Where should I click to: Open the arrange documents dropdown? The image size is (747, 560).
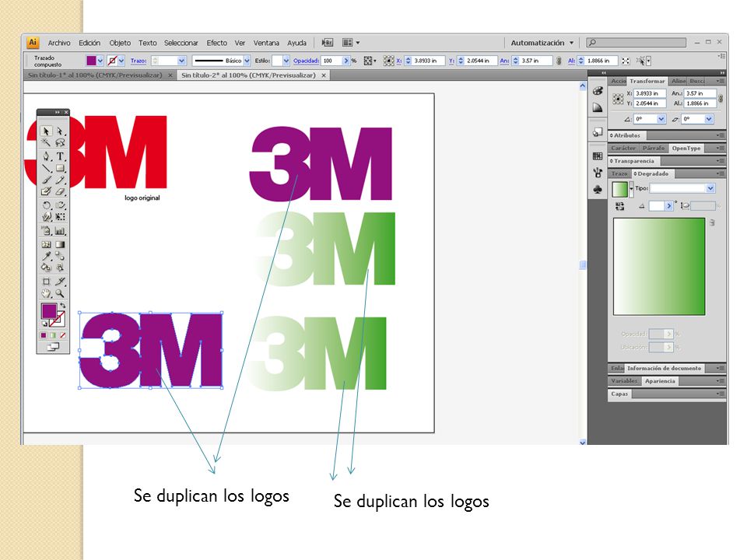[x=351, y=43]
